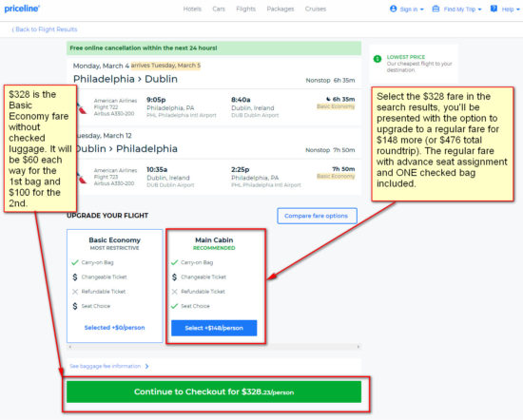Click the 8:40a arrival time

pos(241,100)
